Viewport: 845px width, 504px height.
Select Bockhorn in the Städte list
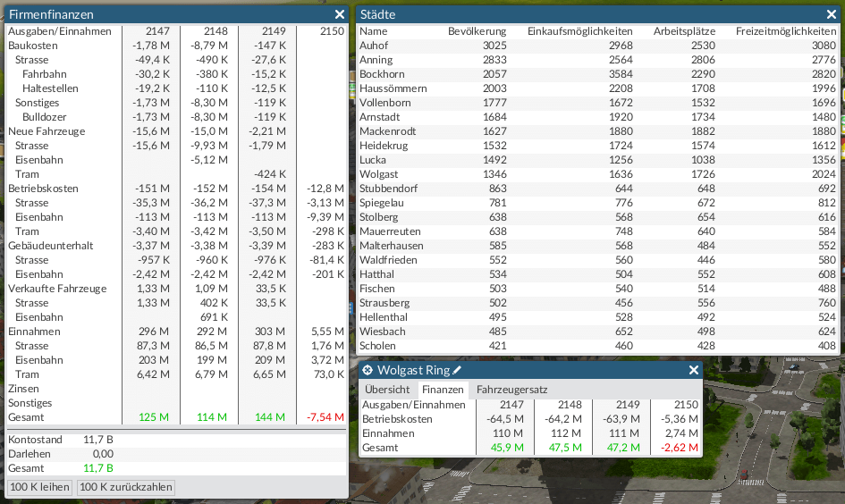pyautogui.click(x=597, y=74)
